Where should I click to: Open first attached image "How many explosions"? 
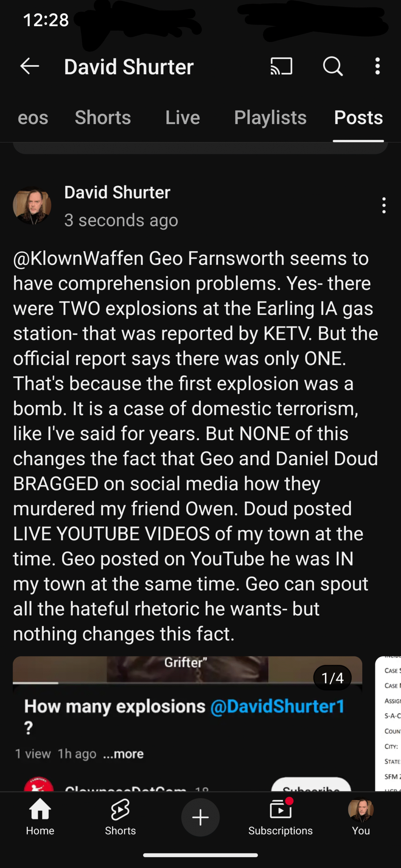(x=188, y=724)
